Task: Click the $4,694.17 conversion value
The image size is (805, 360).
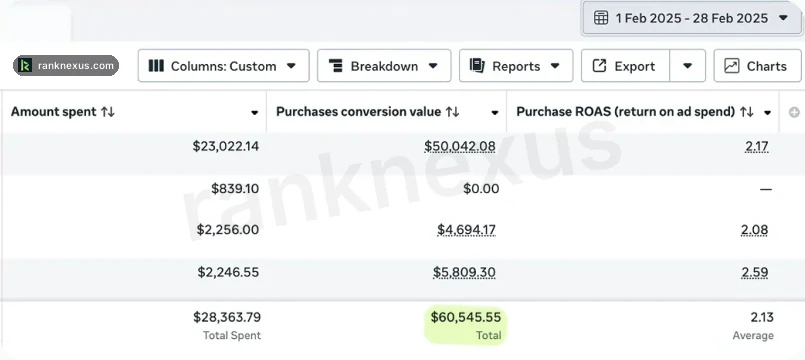Action: point(466,230)
